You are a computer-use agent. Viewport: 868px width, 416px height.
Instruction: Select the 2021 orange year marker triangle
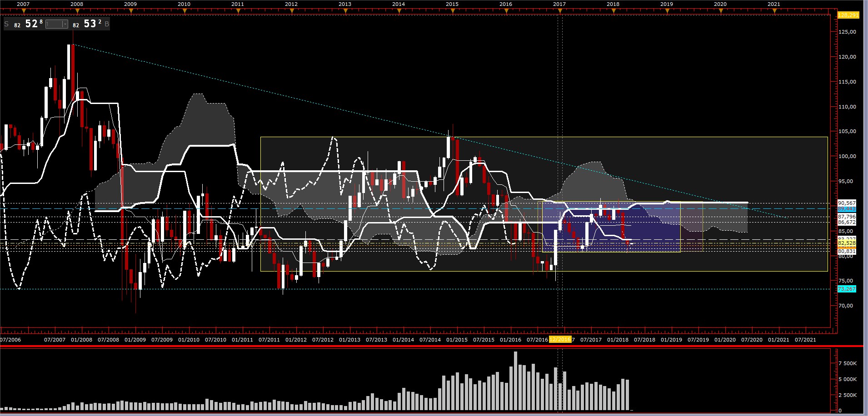tap(774, 10)
